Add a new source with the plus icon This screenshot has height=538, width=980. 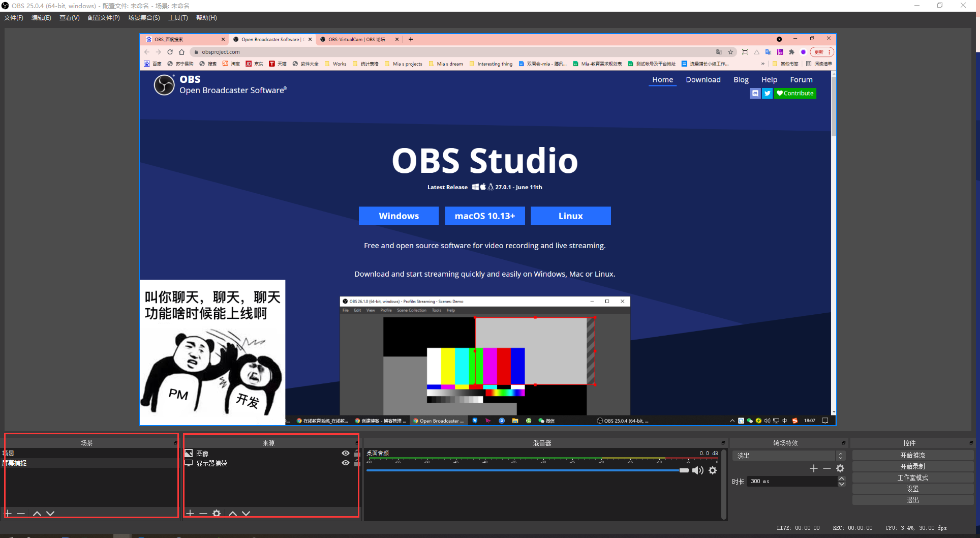point(190,514)
